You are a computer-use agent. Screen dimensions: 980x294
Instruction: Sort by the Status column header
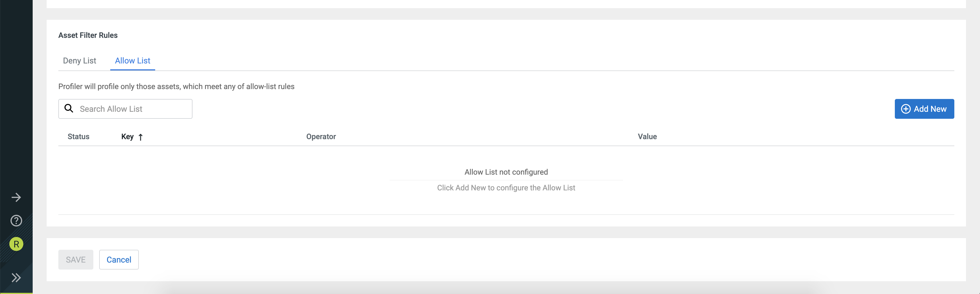pyautogui.click(x=78, y=137)
